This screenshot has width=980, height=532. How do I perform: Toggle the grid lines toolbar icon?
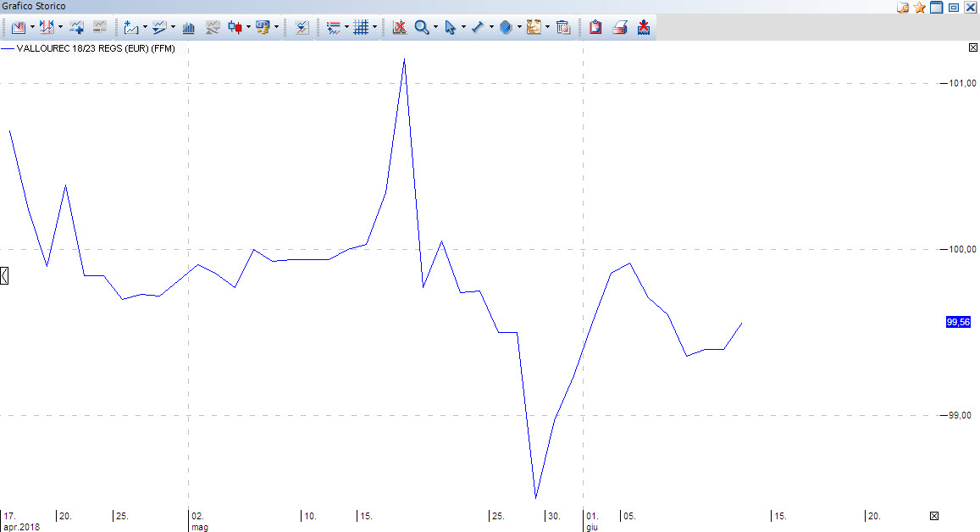[x=361, y=27]
